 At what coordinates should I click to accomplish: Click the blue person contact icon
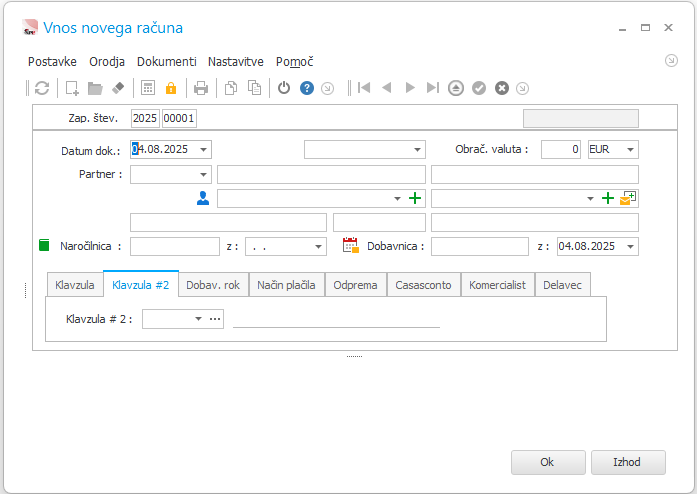tap(203, 199)
